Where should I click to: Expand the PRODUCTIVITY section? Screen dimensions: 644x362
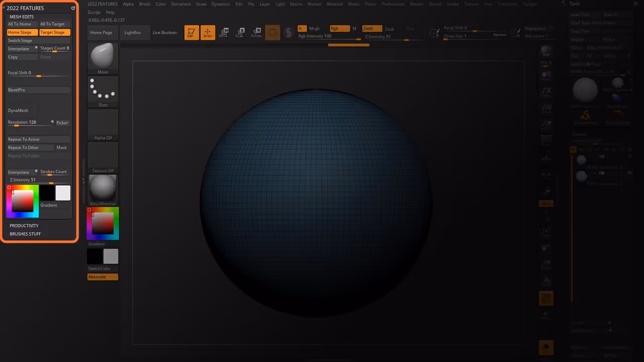[x=24, y=226]
